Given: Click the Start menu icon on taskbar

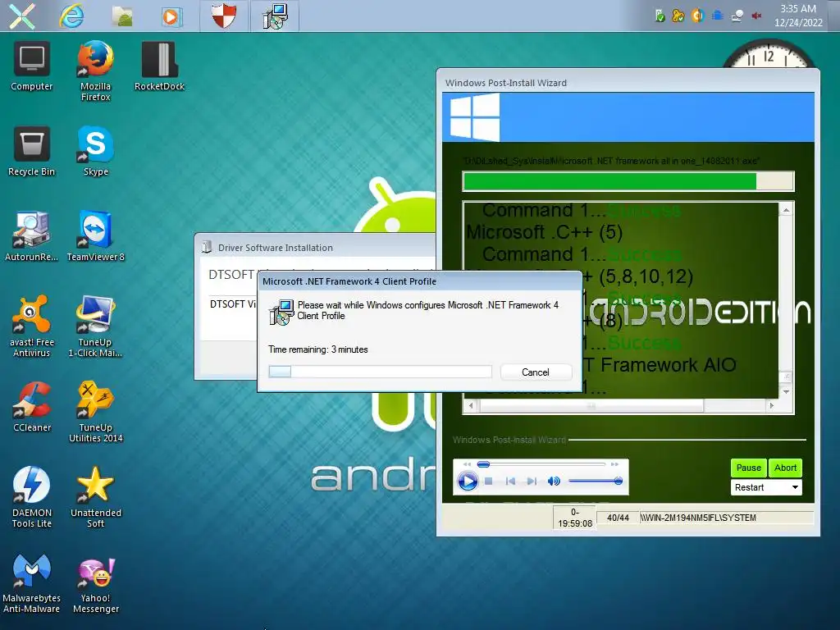Looking at the screenshot, I should [22, 16].
